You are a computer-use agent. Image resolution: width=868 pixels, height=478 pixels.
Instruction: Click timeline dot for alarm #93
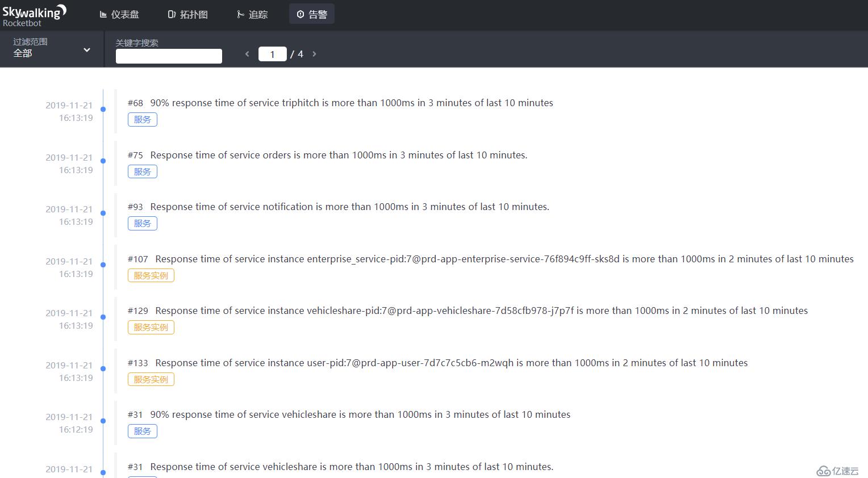pos(103,213)
